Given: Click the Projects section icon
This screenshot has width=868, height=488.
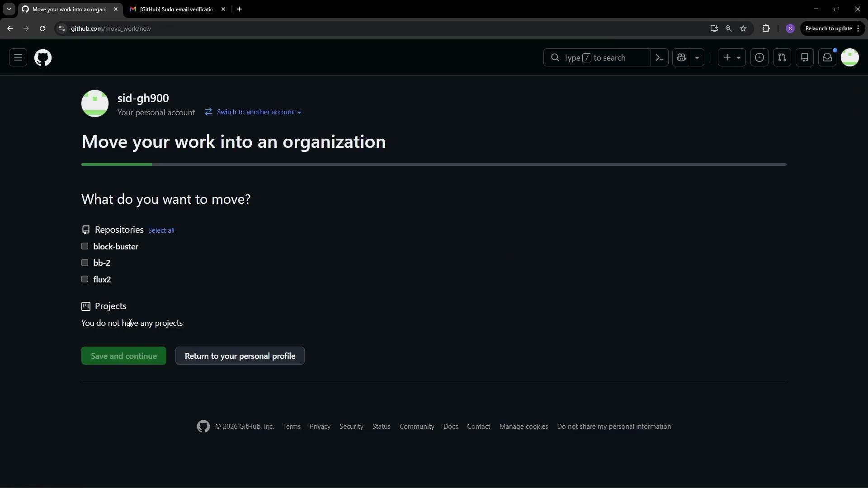Looking at the screenshot, I should pos(86,306).
